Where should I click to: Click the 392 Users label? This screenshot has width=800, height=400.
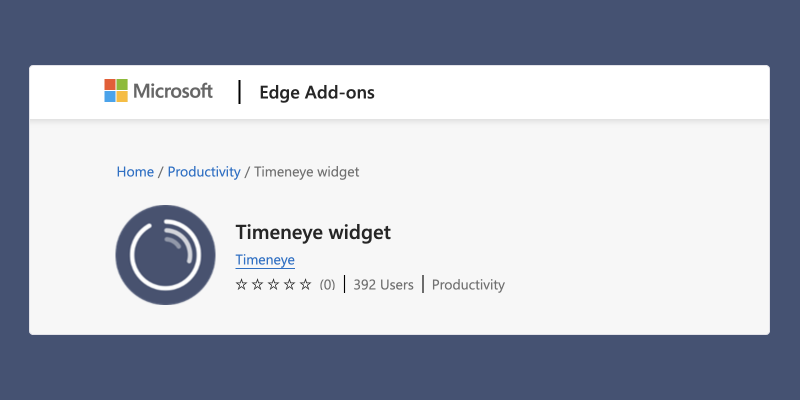(384, 285)
